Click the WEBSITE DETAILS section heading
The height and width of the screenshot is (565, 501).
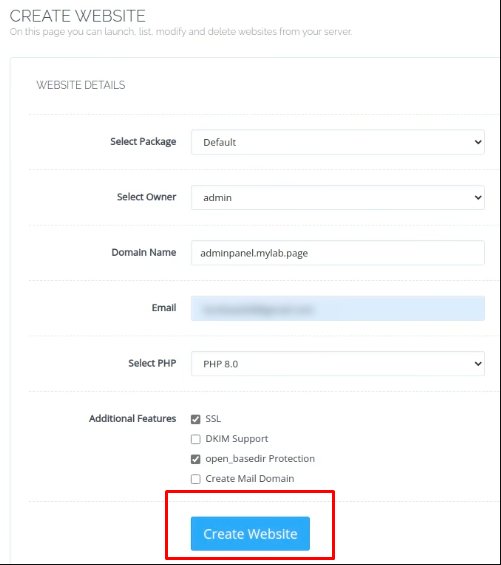click(x=81, y=85)
